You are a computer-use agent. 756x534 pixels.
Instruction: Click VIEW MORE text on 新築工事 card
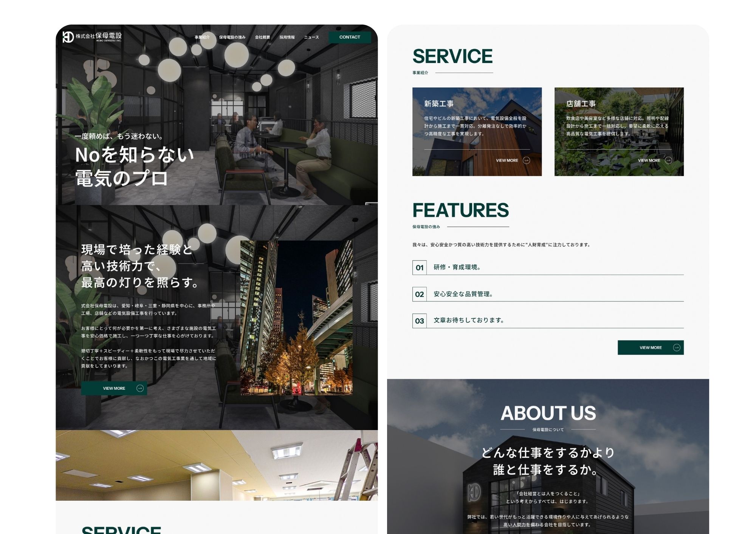coord(507,161)
